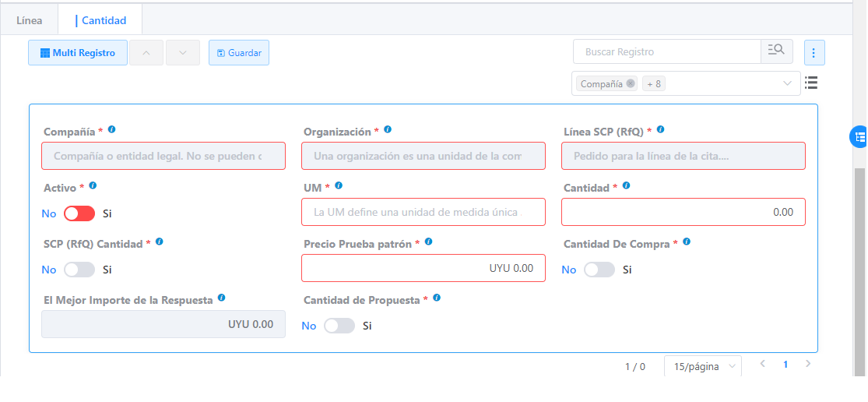Screen dimensions: 868x402
Task: Turn on Cantidad de Propuesta switch
Action: (339, 326)
